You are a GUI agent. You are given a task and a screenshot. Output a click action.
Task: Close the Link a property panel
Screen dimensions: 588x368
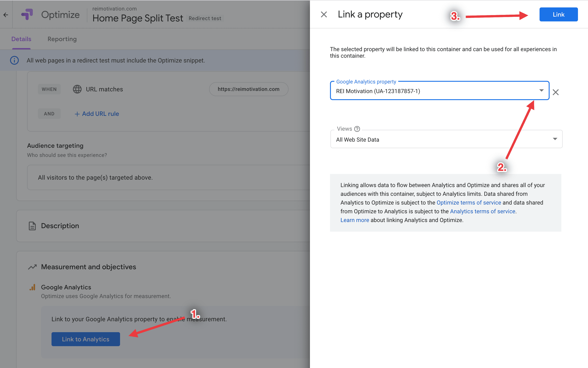point(324,14)
